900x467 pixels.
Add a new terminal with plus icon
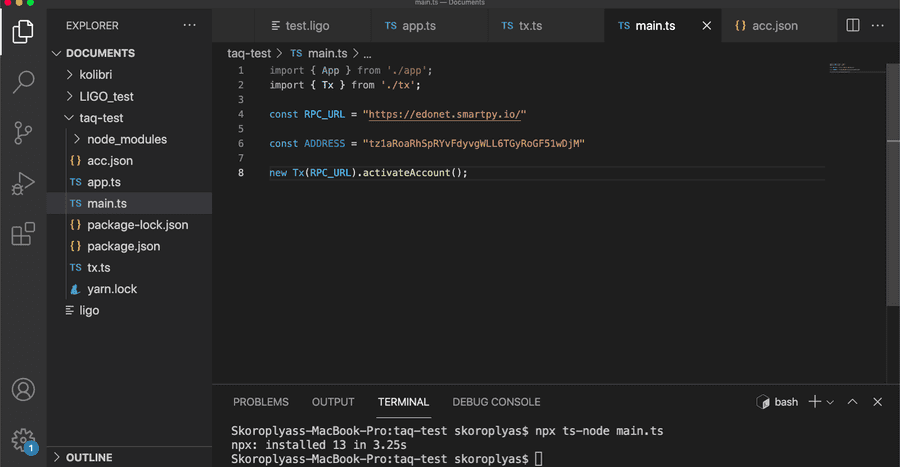[x=815, y=402]
